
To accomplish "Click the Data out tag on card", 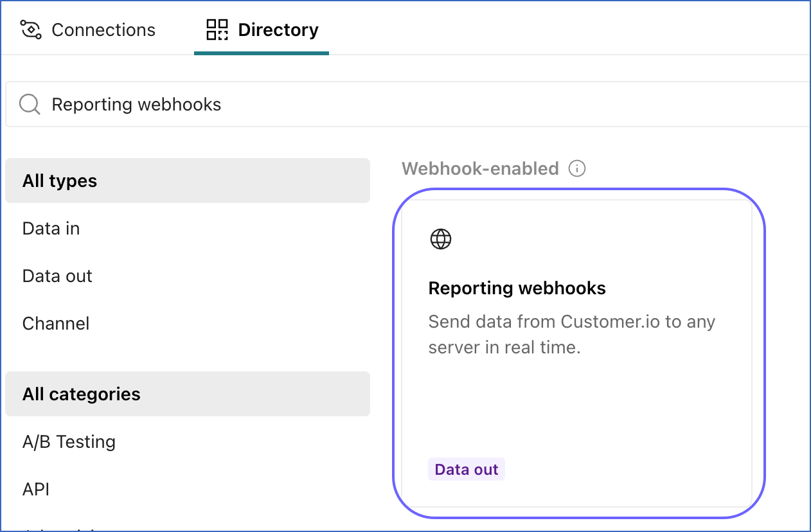I will tap(467, 470).
